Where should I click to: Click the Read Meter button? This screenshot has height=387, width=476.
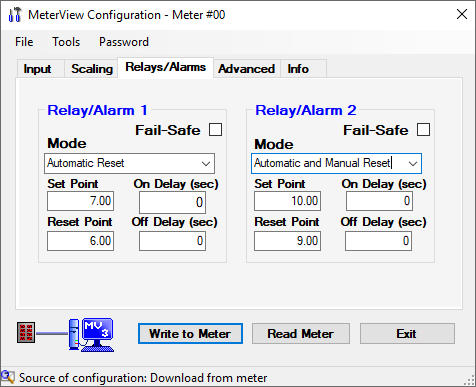301,333
